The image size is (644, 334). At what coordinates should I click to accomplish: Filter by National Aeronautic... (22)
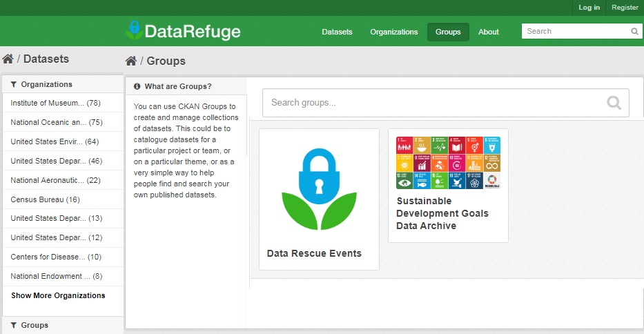click(x=55, y=180)
